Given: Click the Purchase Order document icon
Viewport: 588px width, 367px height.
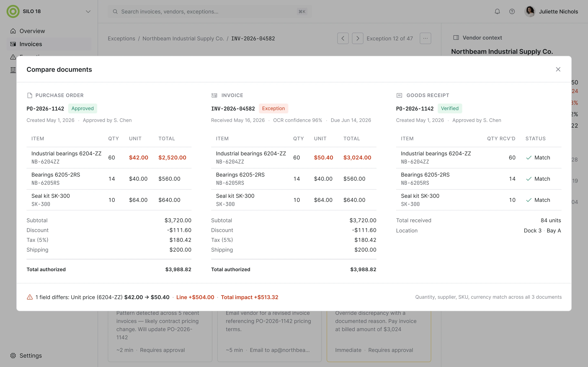Looking at the screenshot, I should pos(30,95).
